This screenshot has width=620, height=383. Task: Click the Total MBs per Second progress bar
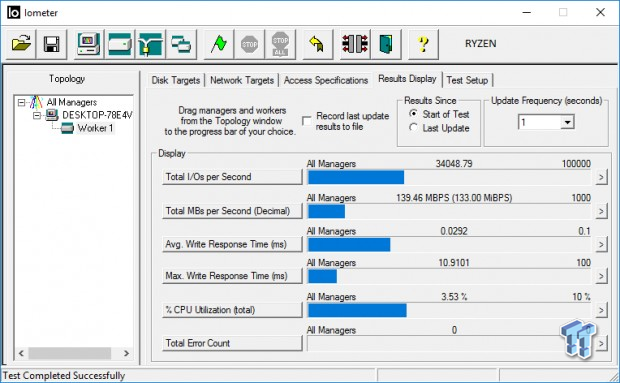449,211
